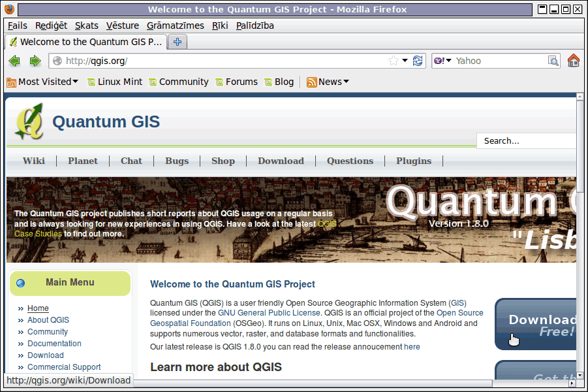
Task: Go back with the green left arrow
Action: [14, 61]
